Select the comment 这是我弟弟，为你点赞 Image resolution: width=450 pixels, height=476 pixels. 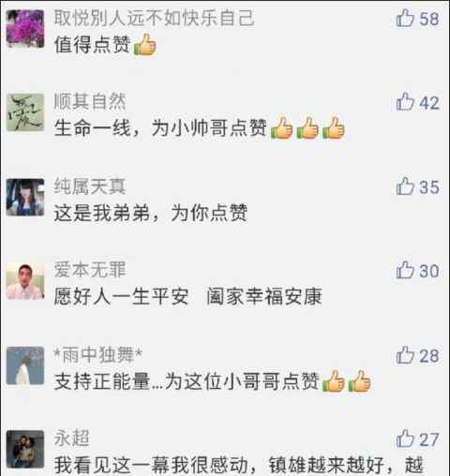coord(151,213)
